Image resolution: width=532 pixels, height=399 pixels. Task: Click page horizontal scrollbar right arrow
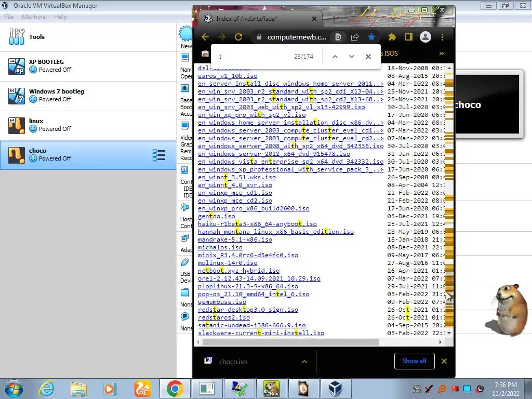[441, 342]
